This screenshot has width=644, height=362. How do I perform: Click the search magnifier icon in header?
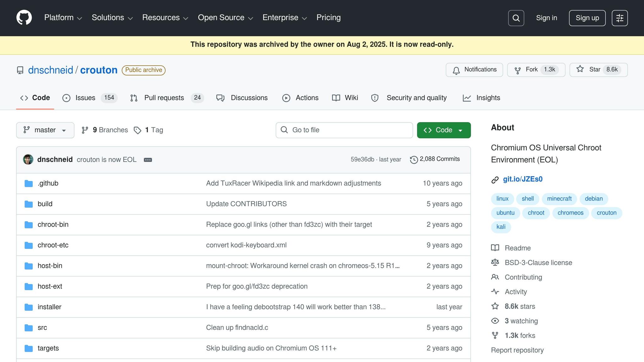pyautogui.click(x=516, y=18)
